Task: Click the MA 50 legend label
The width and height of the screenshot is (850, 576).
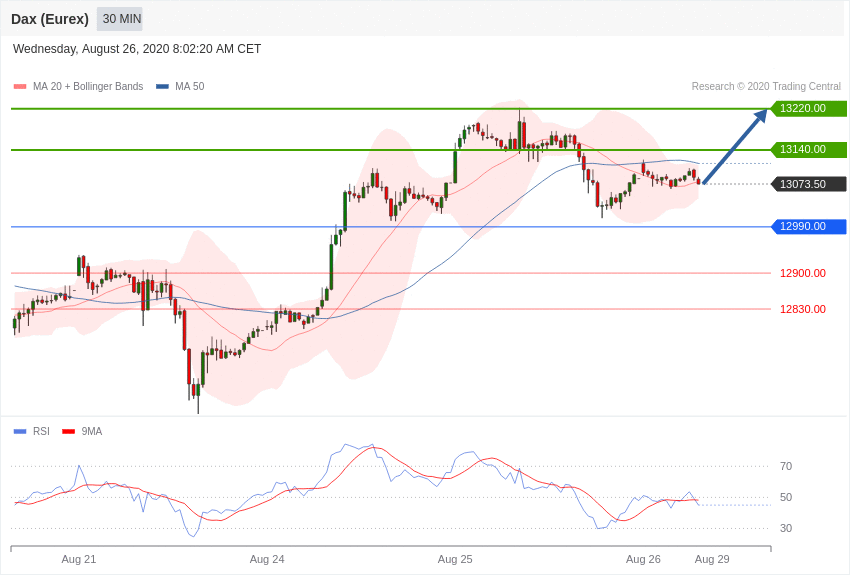Action: [x=190, y=87]
